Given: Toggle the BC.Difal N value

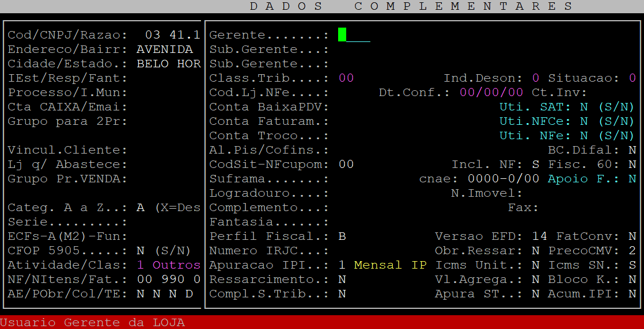Looking at the screenshot, I should click(x=632, y=150).
